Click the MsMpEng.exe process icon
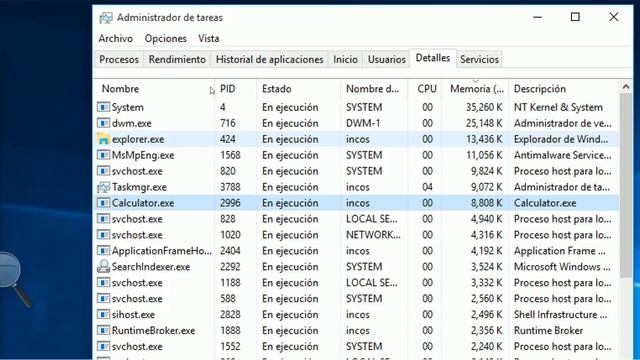 tap(103, 155)
